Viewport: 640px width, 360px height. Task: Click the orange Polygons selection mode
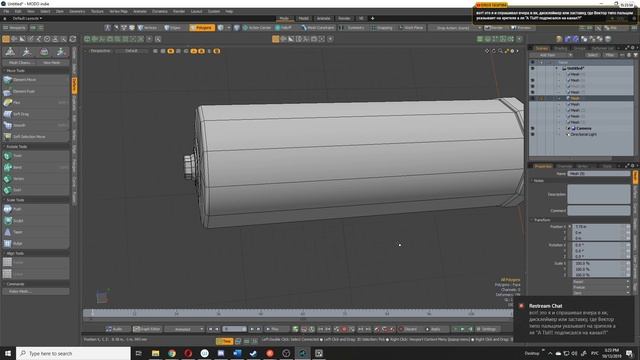click(202, 28)
